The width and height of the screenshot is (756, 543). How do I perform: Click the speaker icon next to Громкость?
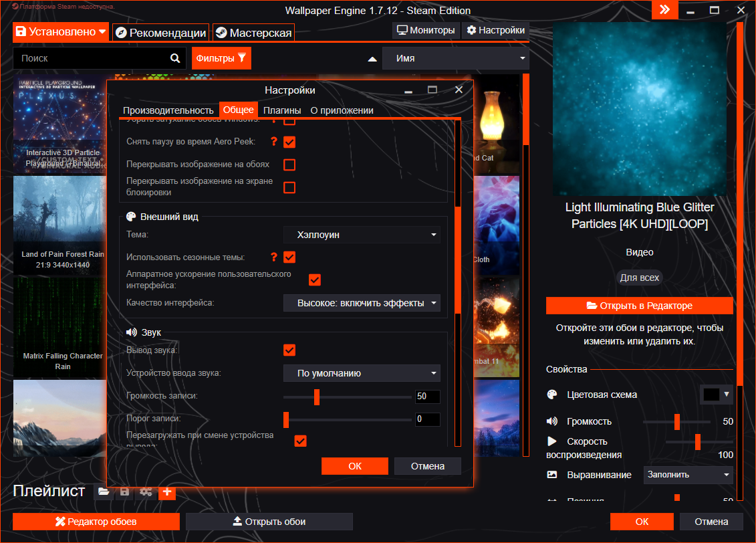click(552, 421)
